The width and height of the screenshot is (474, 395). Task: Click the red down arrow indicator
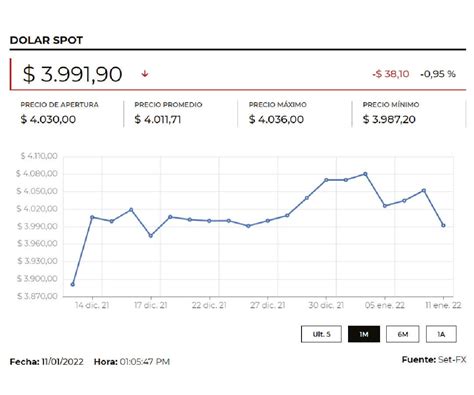point(145,74)
